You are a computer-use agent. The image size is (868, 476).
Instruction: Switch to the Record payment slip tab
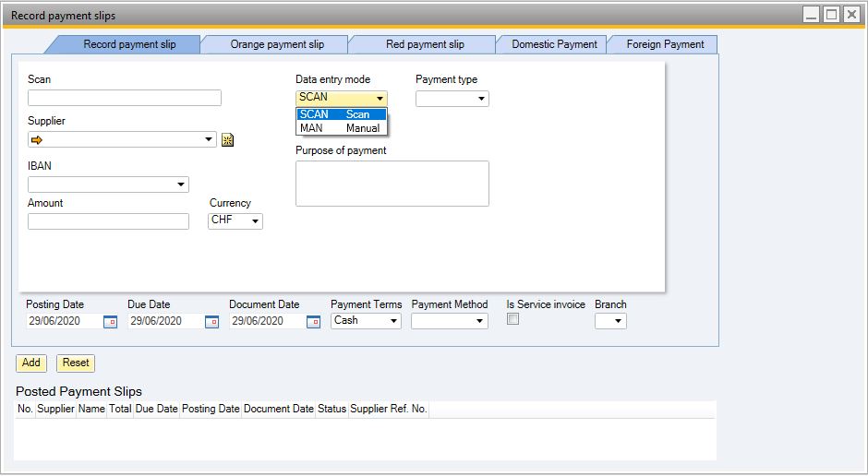point(129,44)
